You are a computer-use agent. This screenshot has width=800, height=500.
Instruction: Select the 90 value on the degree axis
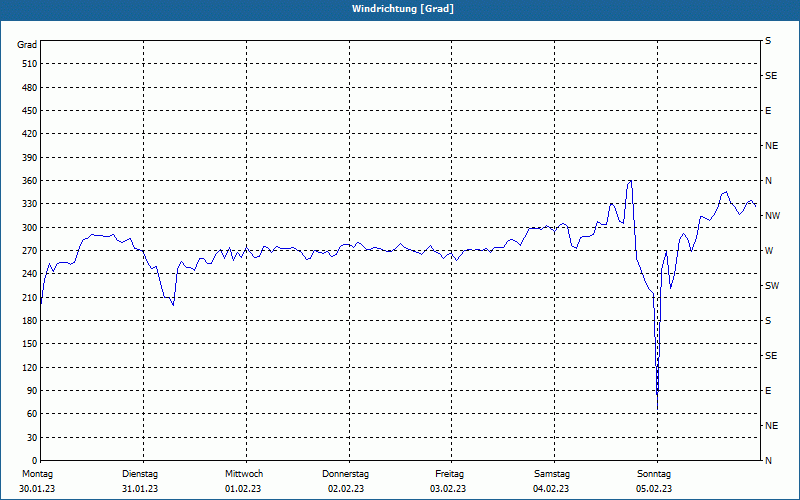(x=32, y=391)
